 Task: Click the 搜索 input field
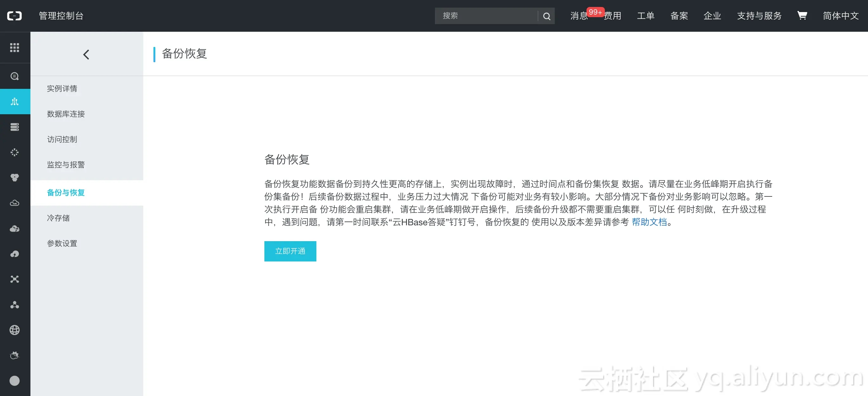(486, 16)
